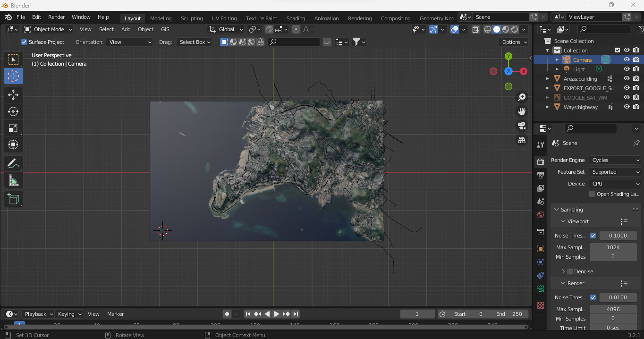The image size is (644, 339).
Task: Click the Options button in the header
Action: point(514,42)
